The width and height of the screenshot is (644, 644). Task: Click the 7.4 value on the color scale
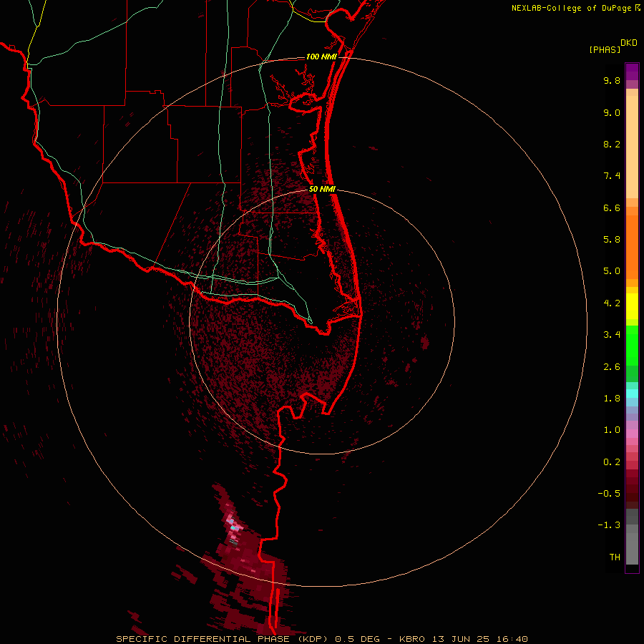612,176
